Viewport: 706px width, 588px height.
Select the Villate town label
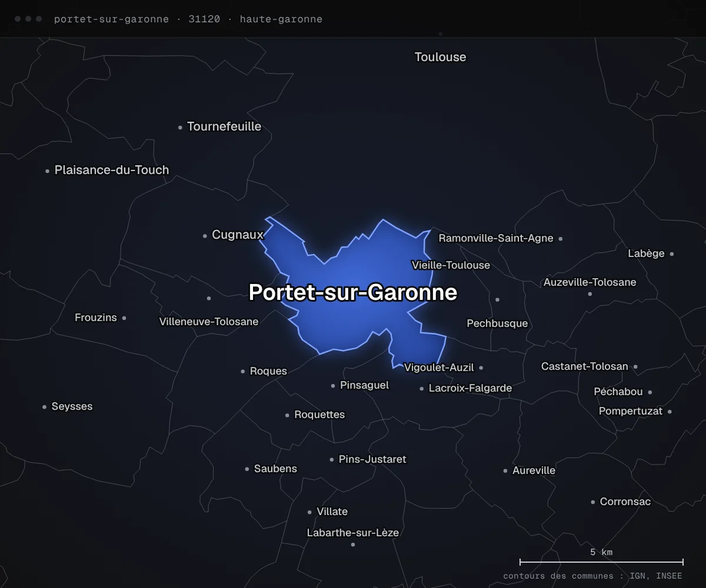(x=332, y=512)
